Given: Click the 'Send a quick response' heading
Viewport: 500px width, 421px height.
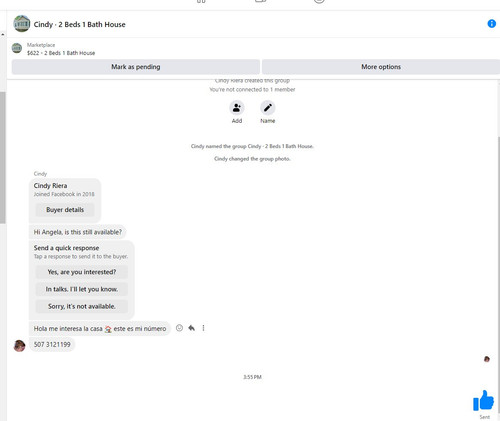Looking at the screenshot, I should [x=66, y=248].
